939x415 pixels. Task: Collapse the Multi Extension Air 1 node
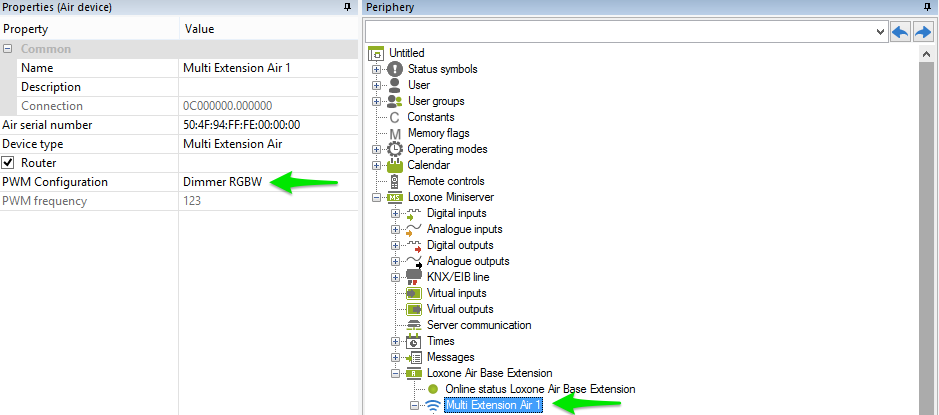414,405
